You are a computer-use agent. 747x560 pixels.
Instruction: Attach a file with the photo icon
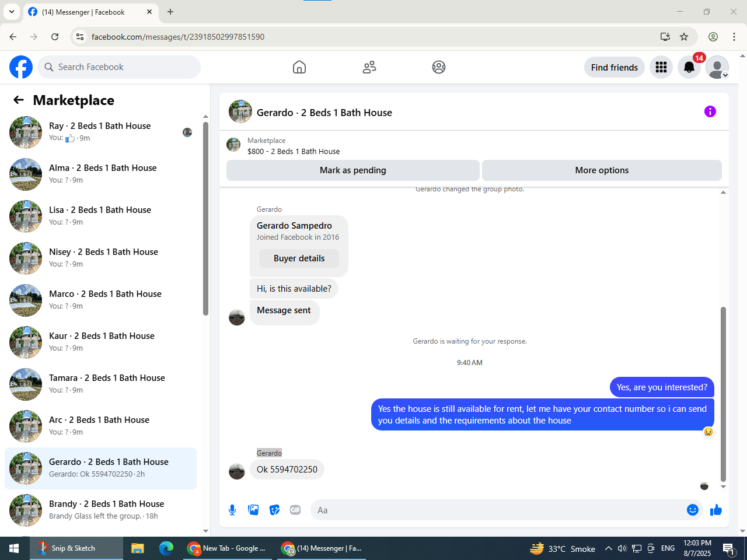253,510
